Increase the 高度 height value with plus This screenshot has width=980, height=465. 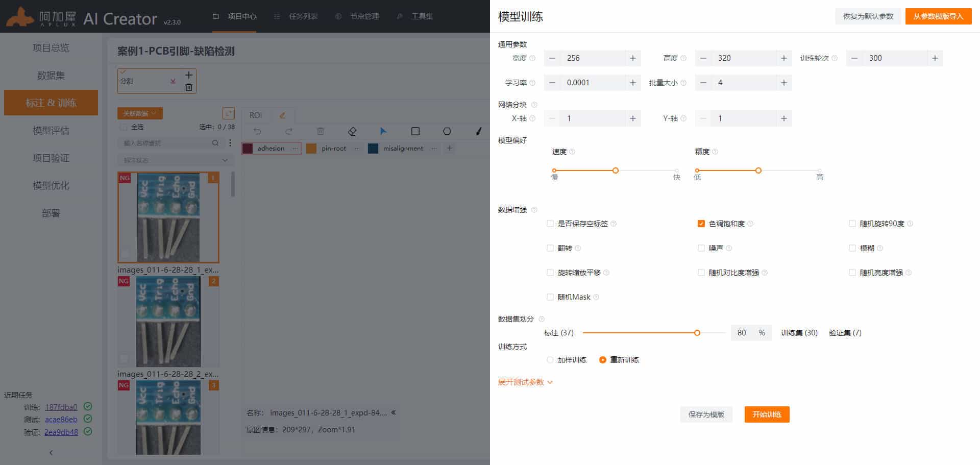[783, 58]
